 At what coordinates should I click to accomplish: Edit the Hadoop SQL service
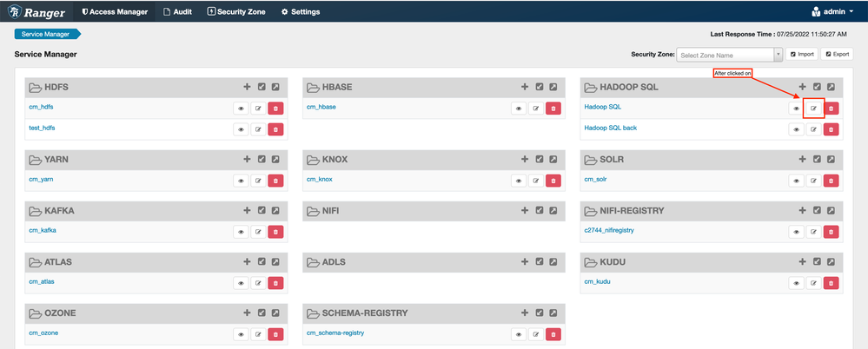pos(813,109)
